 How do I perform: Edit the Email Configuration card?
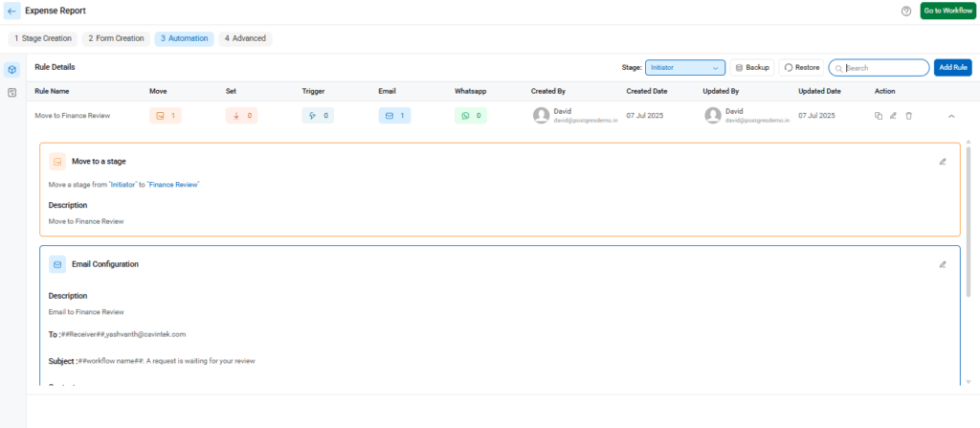tap(942, 264)
